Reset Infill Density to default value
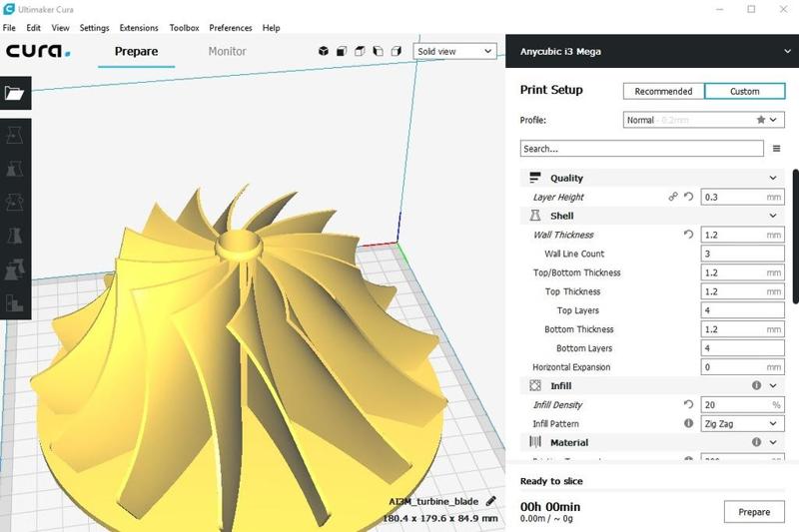 pos(688,404)
